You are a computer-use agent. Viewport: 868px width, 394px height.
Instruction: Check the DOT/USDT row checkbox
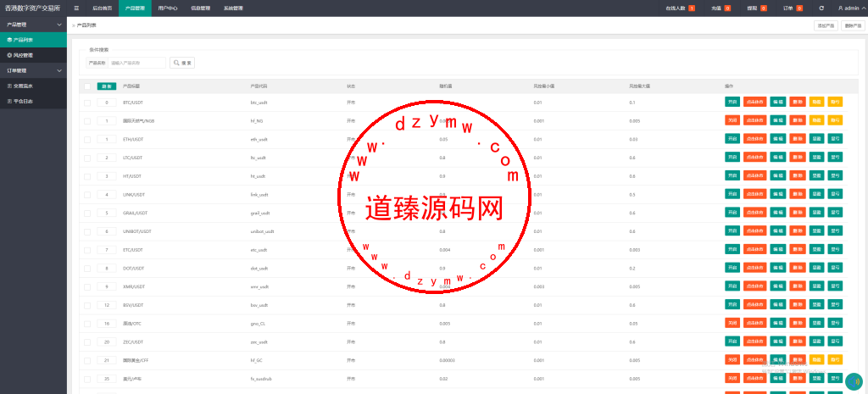click(x=87, y=269)
